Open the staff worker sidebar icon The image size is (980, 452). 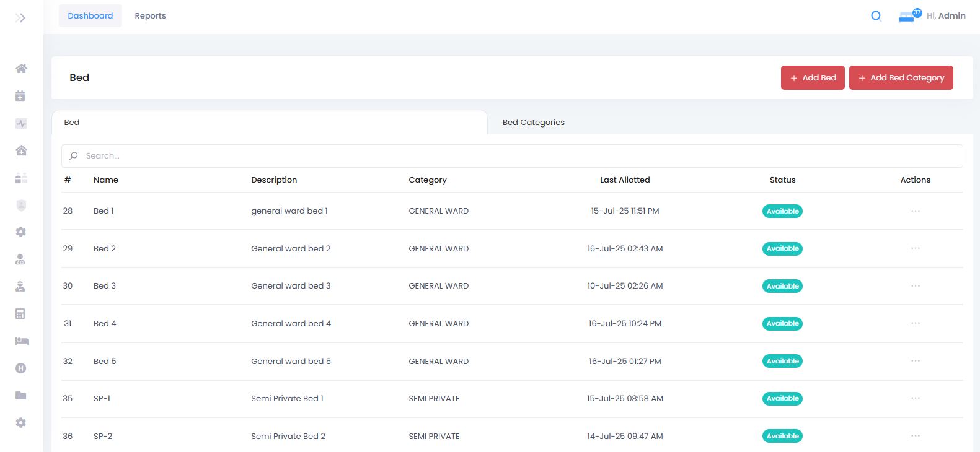[20, 287]
